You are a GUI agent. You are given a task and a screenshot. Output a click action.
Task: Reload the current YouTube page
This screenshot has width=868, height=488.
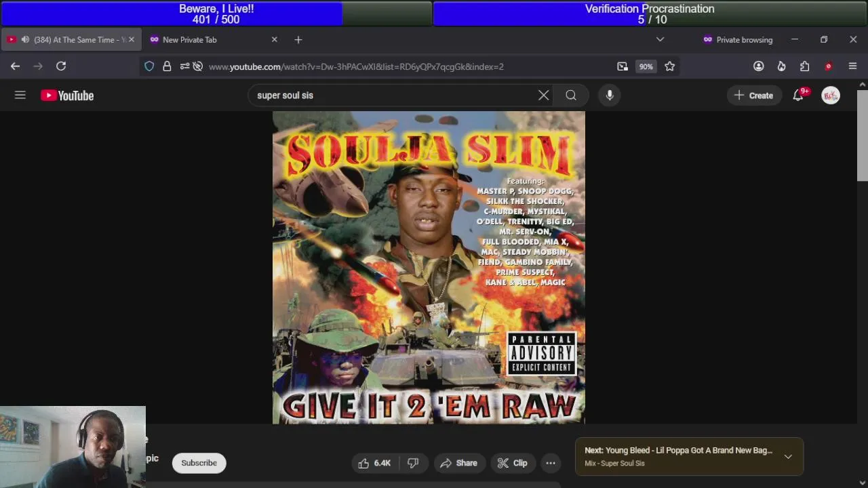[61, 66]
